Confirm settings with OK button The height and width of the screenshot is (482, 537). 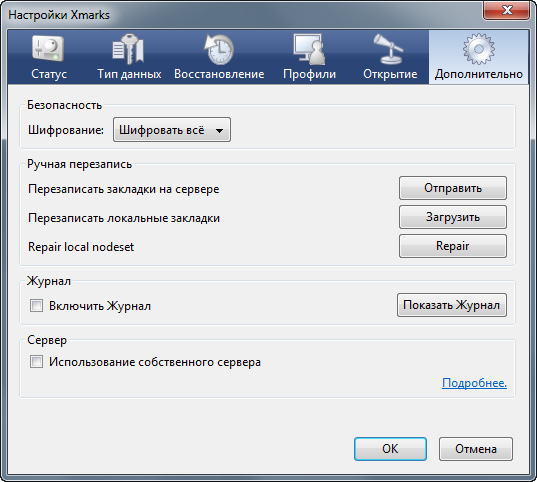390,449
